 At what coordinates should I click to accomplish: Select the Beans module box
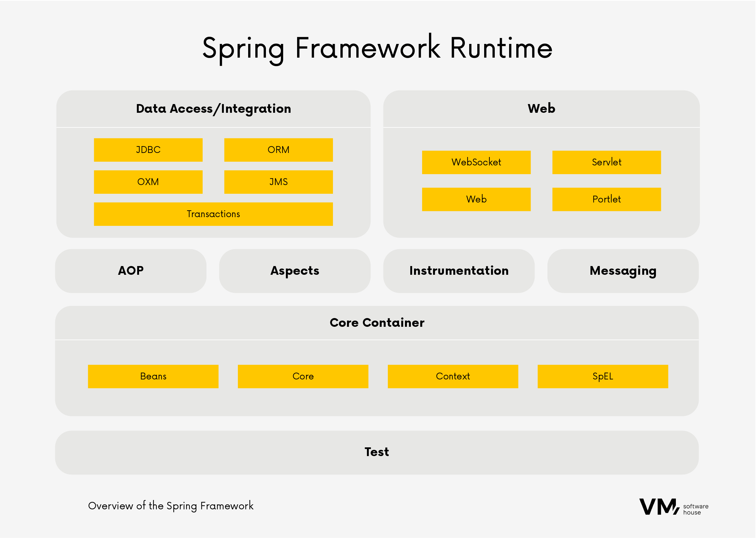(x=153, y=376)
